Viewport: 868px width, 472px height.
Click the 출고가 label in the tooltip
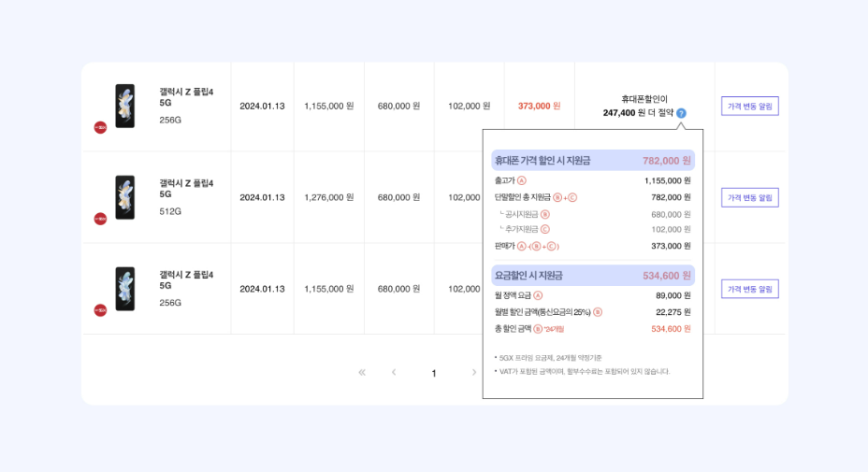504,180
